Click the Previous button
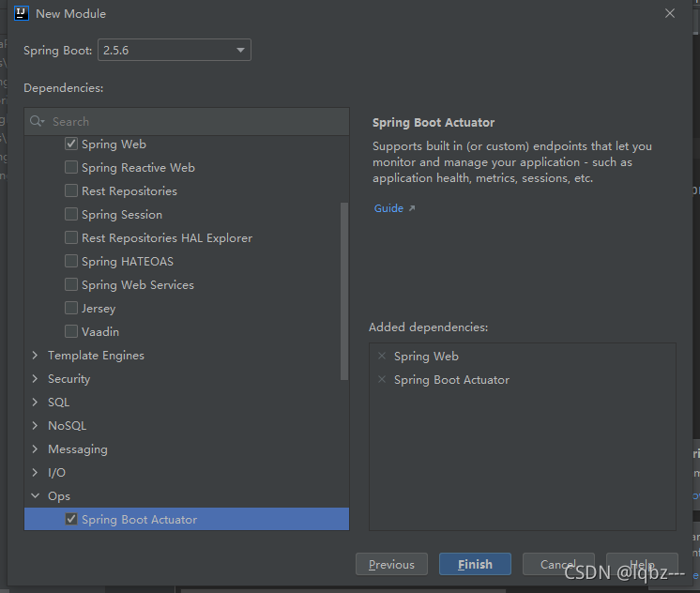This screenshot has height=593, width=700. [391, 564]
